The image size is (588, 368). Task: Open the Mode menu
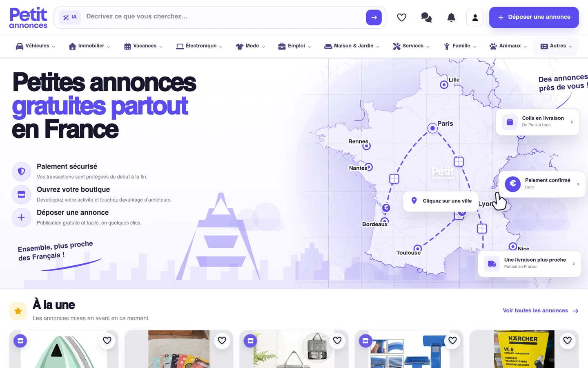click(250, 46)
